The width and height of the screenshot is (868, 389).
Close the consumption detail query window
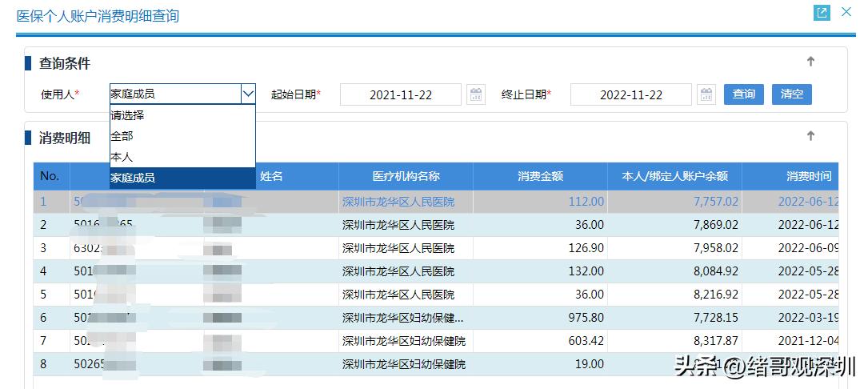(x=846, y=12)
